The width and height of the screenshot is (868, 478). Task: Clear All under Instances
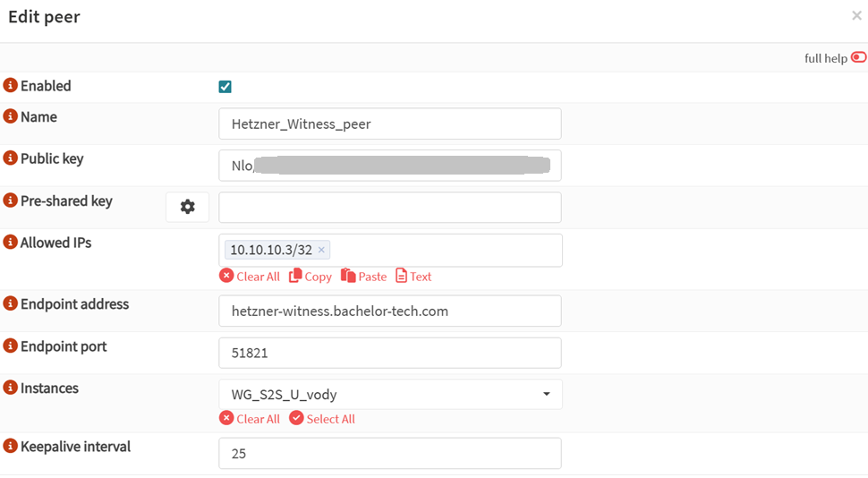pyautogui.click(x=250, y=419)
